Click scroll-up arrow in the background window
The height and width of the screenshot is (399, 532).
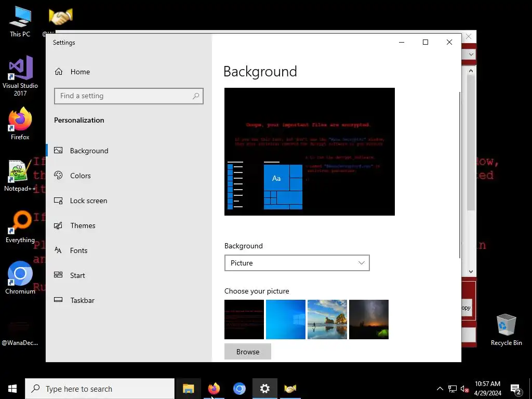pyautogui.click(x=471, y=71)
